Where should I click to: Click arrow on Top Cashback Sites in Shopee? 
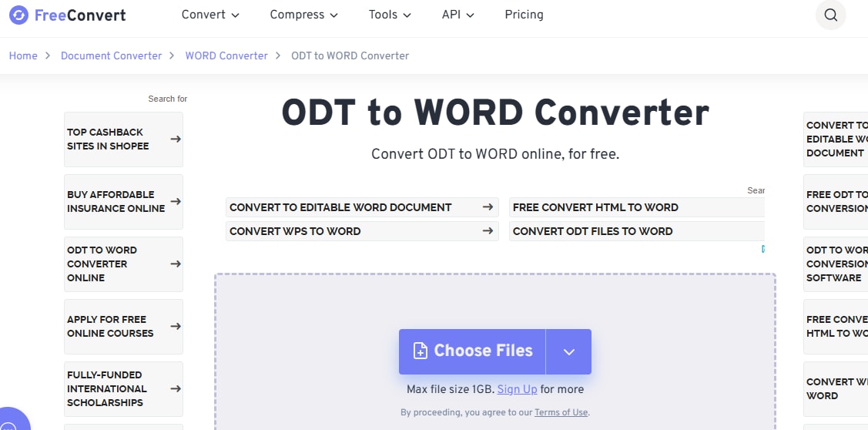(x=176, y=139)
